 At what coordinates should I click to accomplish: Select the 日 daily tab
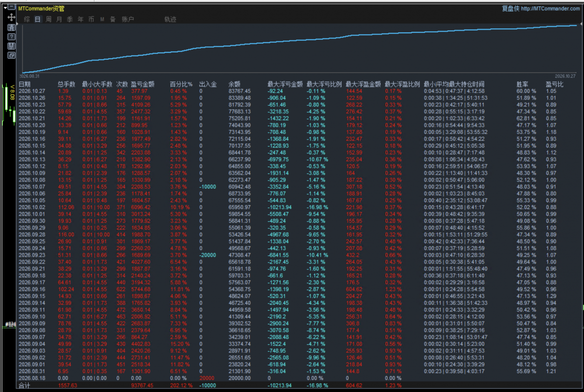tap(37, 19)
